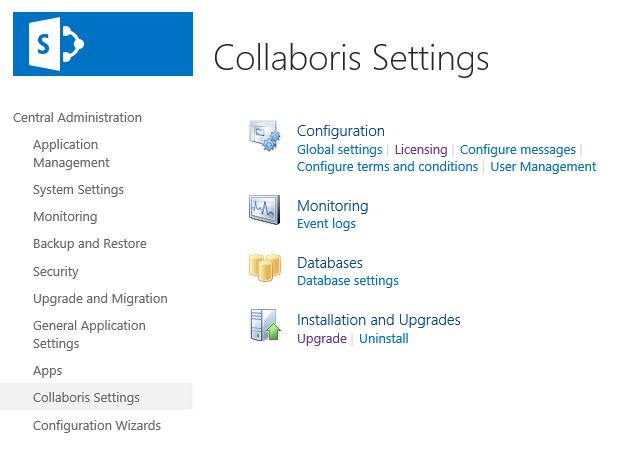
Task: Open Database settings link
Action: tap(347, 281)
